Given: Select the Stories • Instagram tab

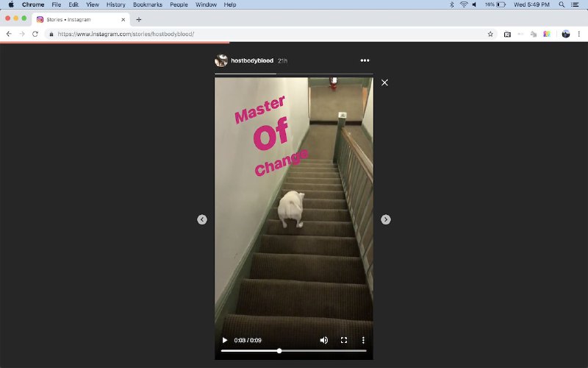Looking at the screenshot, I should pos(81,20).
